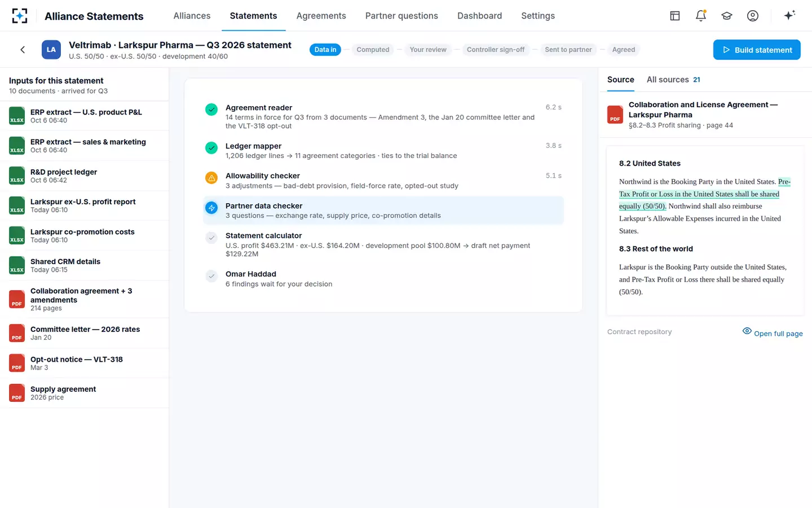Click the 10 documents arrived for Q3 text
This screenshot has height=508, width=812.
(58, 91)
